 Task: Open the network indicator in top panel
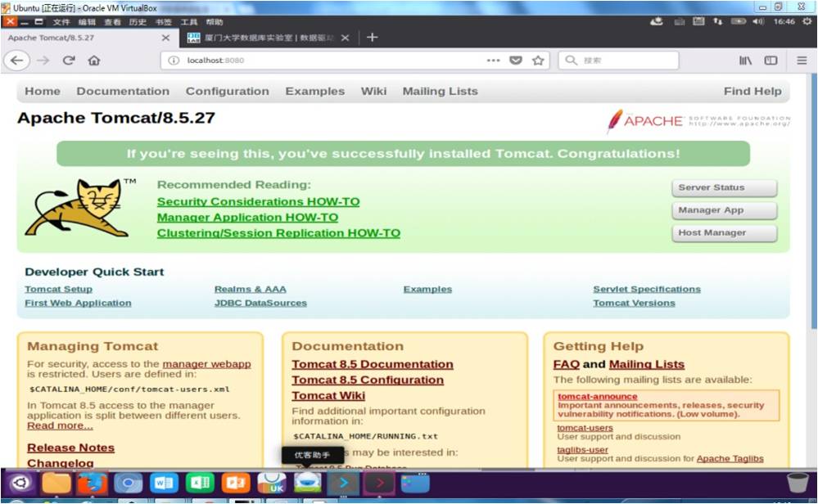[718, 21]
